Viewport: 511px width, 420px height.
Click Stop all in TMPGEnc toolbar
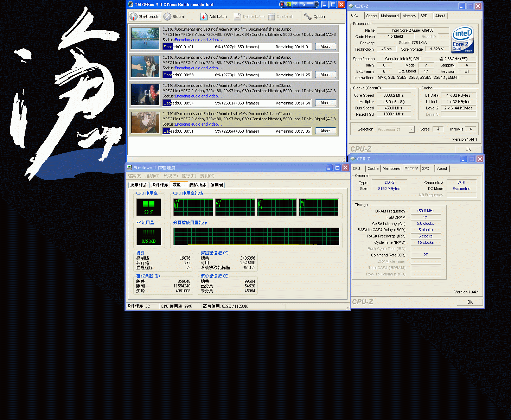click(x=175, y=17)
